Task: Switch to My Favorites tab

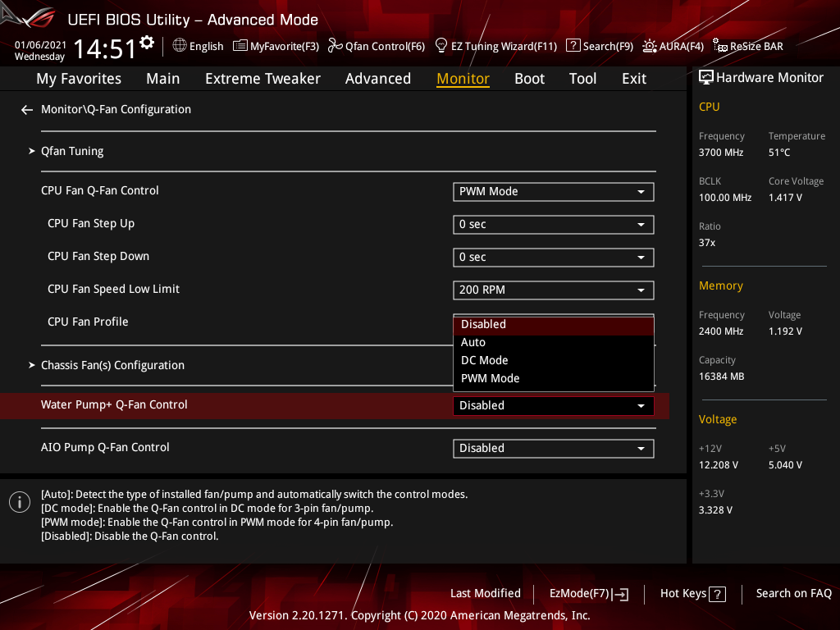Action: pyautogui.click(x=79, y=79)
